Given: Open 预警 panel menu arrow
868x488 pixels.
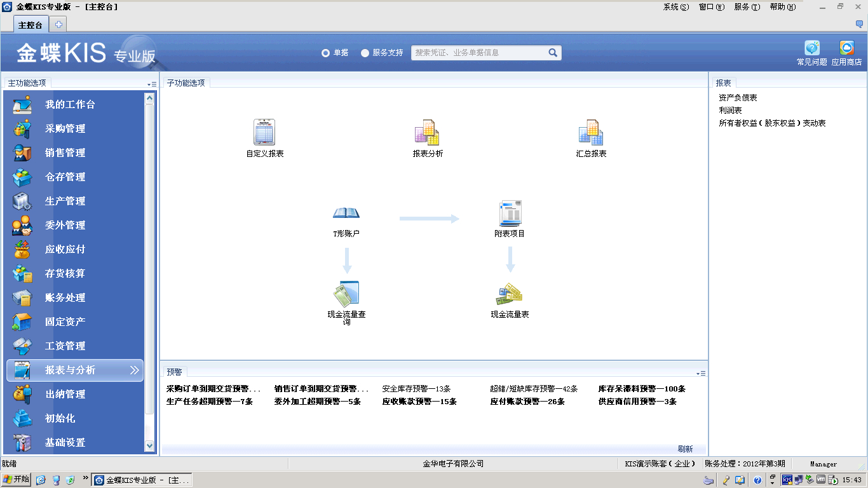Looking at the screenshot, I should 701,373.
